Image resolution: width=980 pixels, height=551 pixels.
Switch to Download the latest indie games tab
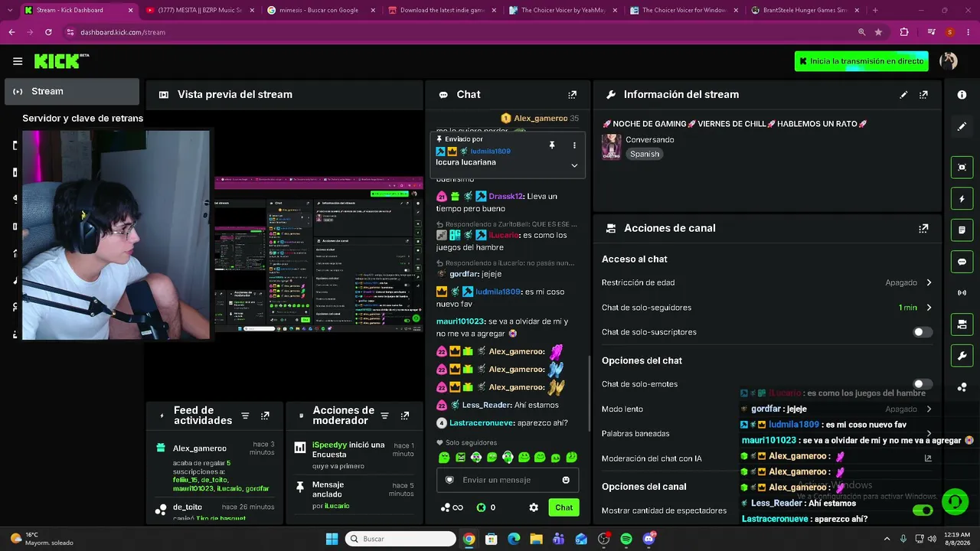point(441,10)
